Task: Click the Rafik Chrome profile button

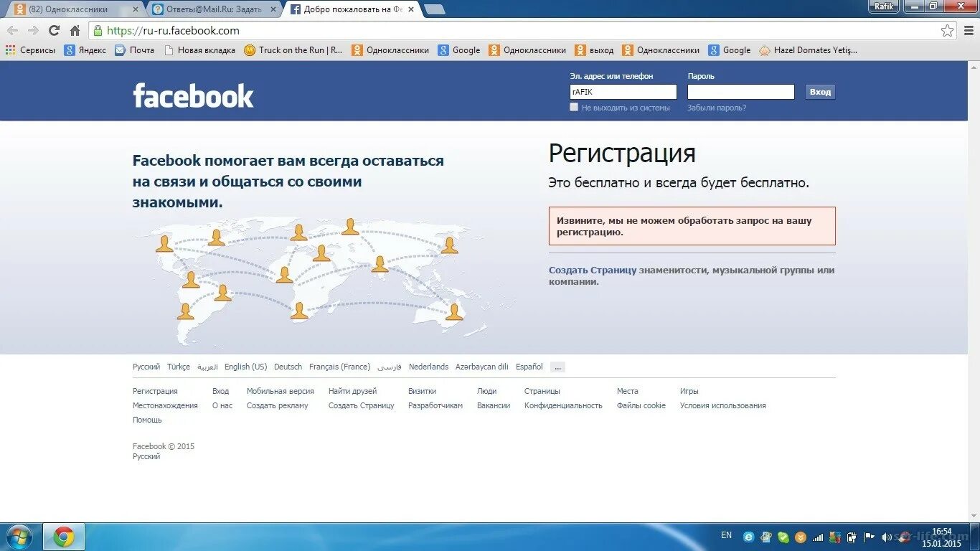Action: [x=884, y=6]
